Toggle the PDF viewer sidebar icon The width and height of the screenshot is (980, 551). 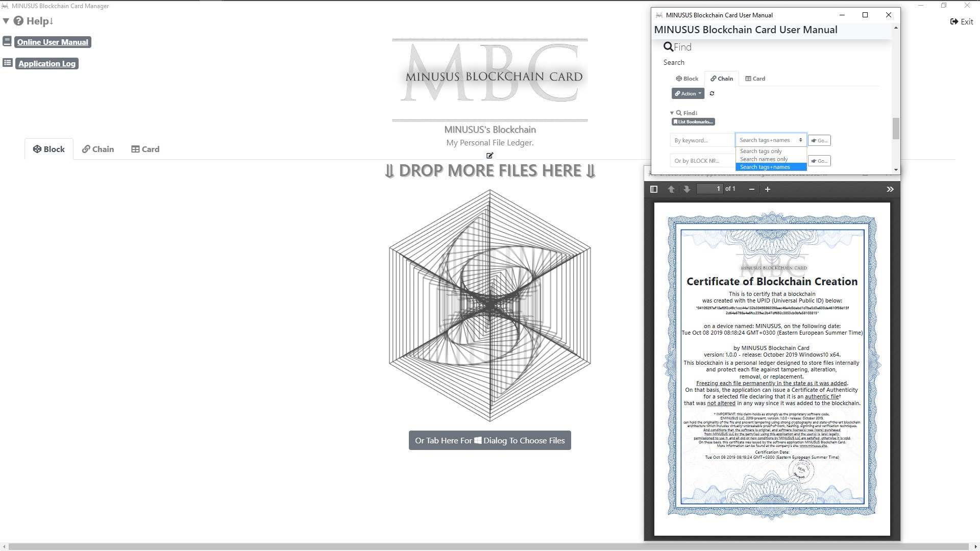tap(654, 189)
